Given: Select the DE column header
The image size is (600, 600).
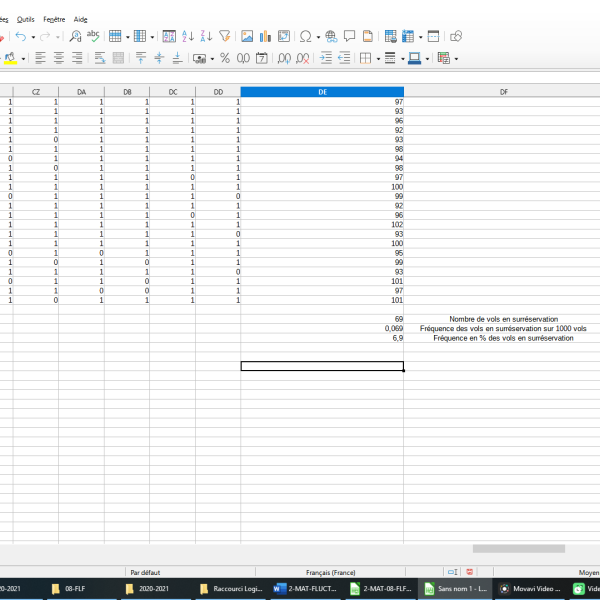Looking at the screenshot, I should click(322, 91).
